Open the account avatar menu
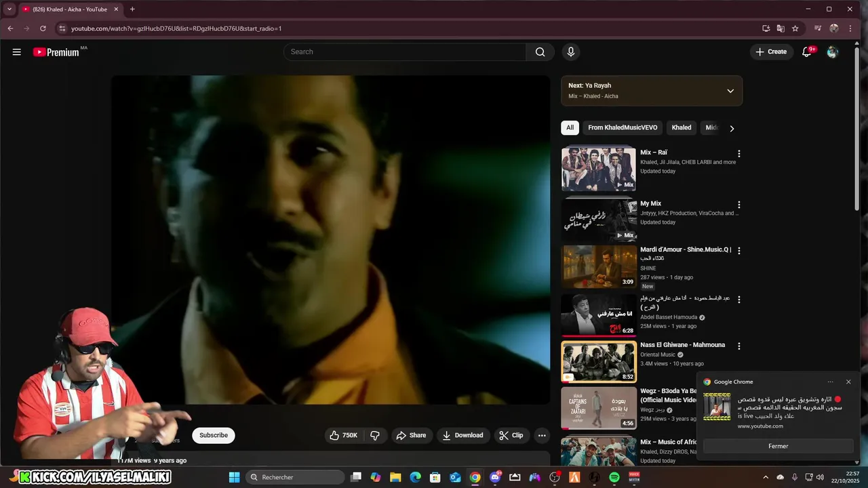The width and height of the screenshot is (868, 488). tap(832, 52)
